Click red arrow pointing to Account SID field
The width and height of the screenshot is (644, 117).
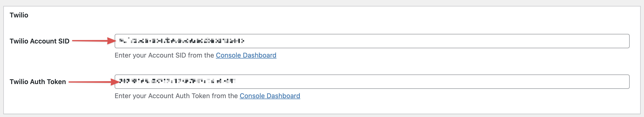pyautogui.click(x=92, y=41)
